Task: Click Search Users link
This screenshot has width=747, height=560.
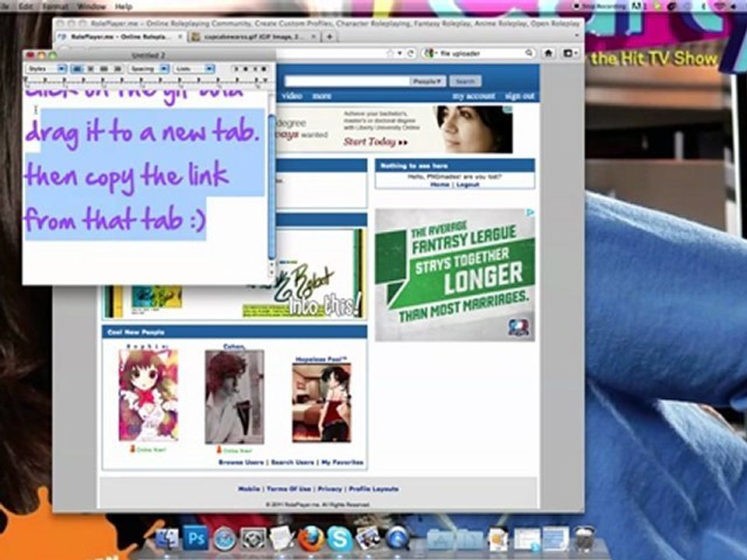Action: 293,462
